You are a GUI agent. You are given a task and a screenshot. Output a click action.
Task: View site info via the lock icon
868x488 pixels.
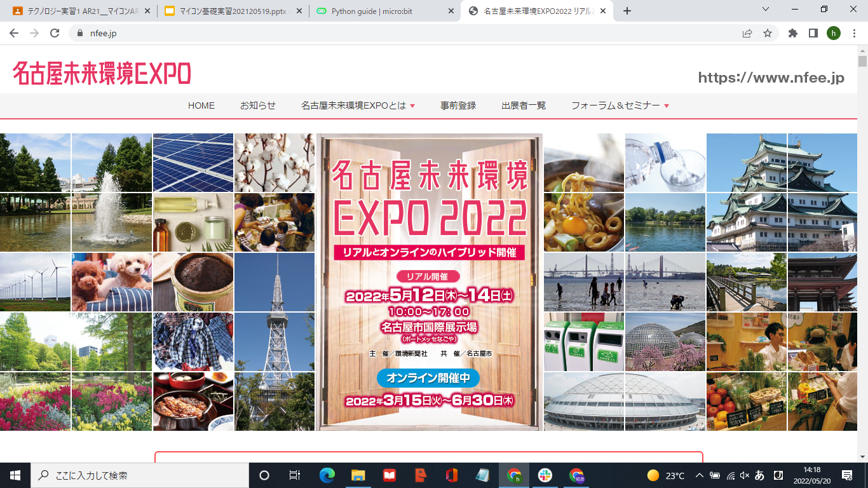pos(80,33)
